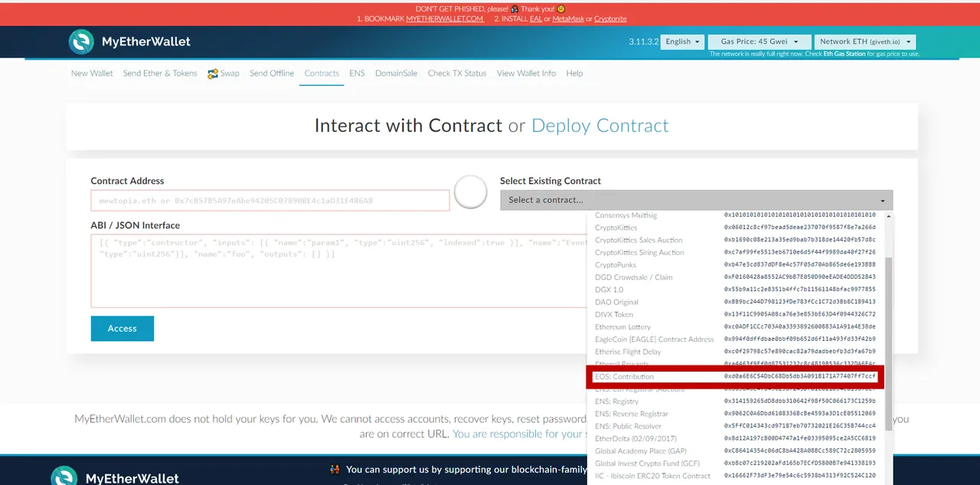Screen dimensions: 980x485
Task: Follow the EAL install link
Action: (x=536, y=18)
